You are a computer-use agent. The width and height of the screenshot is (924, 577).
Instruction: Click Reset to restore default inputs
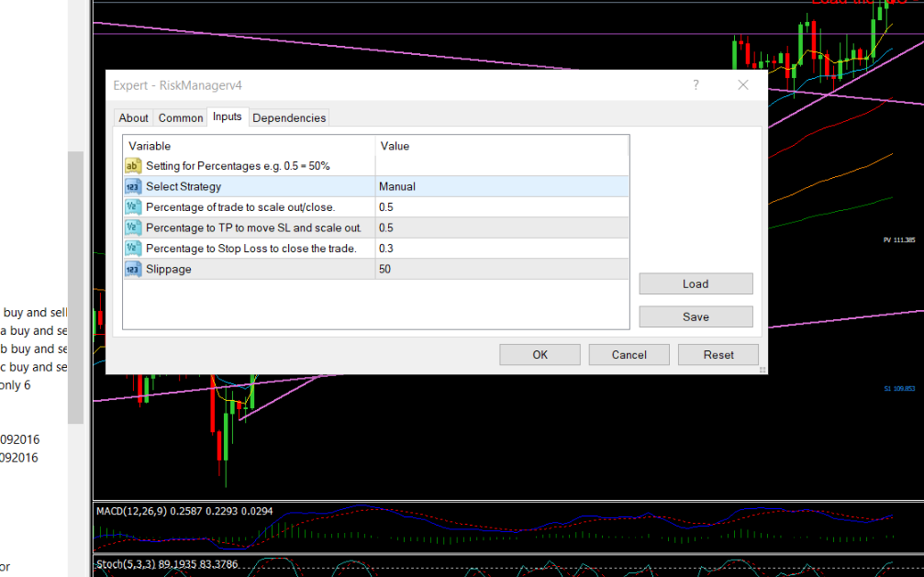click(x=718, y=355)
